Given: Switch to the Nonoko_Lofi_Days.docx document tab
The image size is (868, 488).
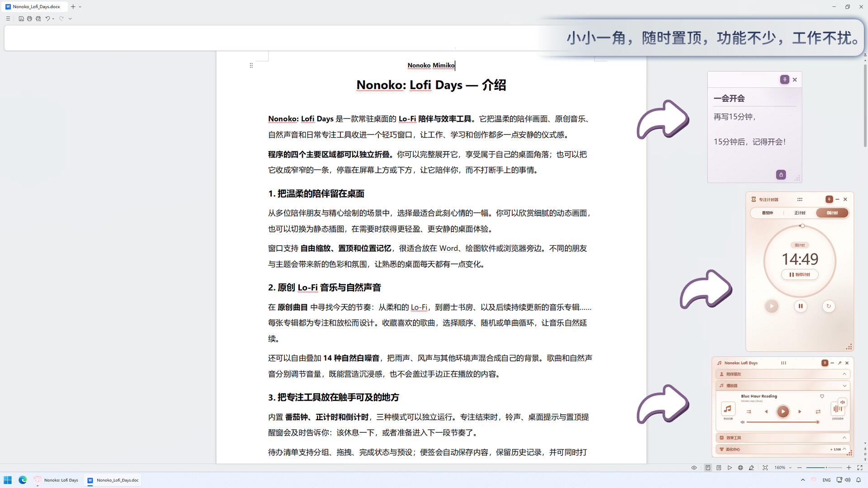Looking at the screenshot, I should click(33, 7).
